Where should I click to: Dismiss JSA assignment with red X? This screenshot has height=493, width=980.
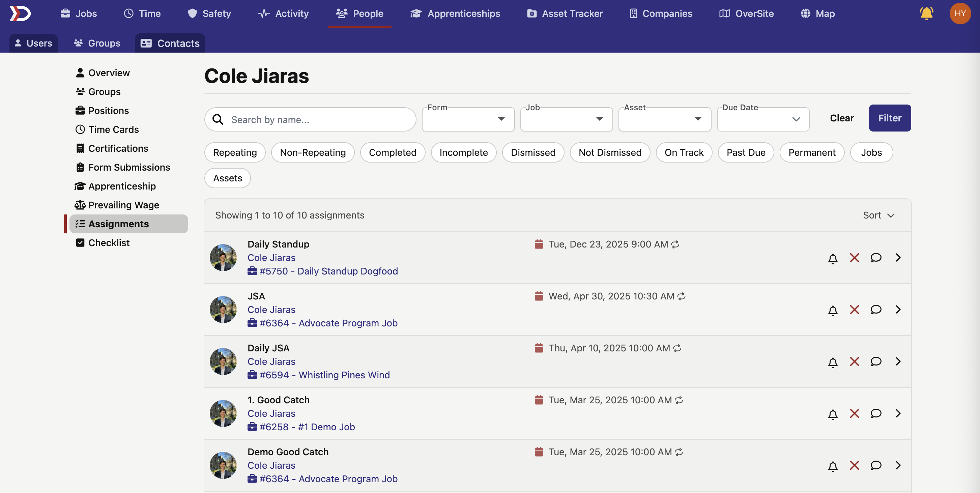tap(854, 310)
